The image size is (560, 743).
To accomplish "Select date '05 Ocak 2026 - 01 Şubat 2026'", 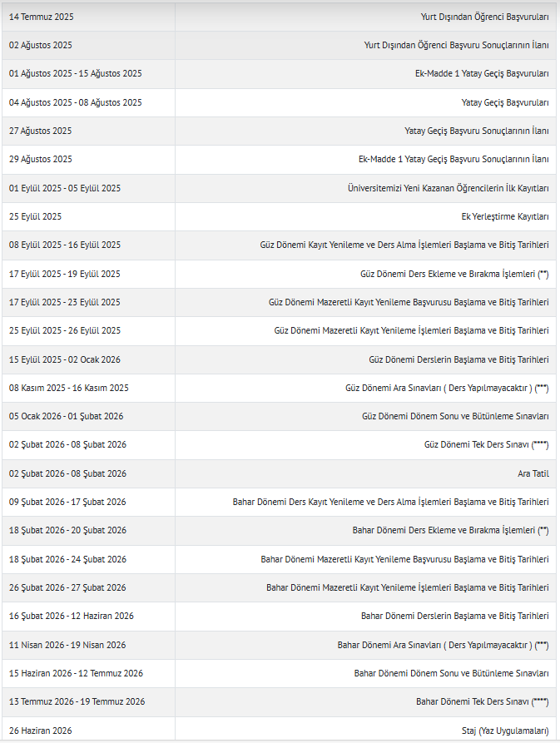I will click(67, 416).
